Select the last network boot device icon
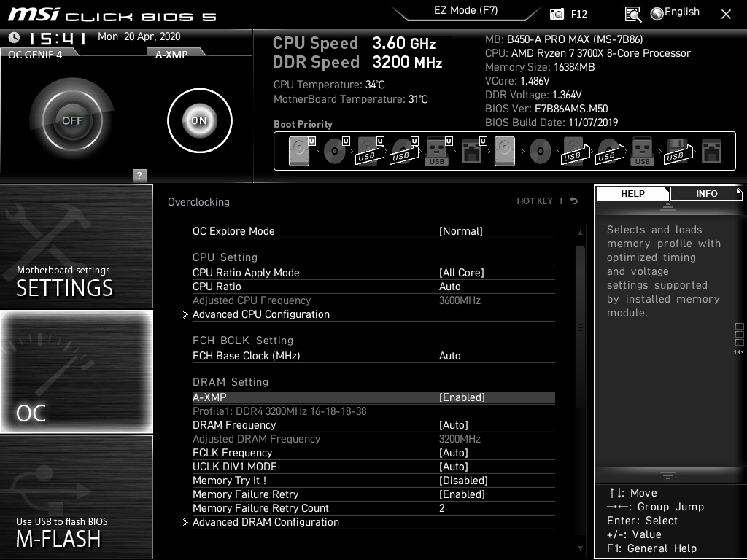The height and width of the screenshot is (560, 747). pos(712,152)
